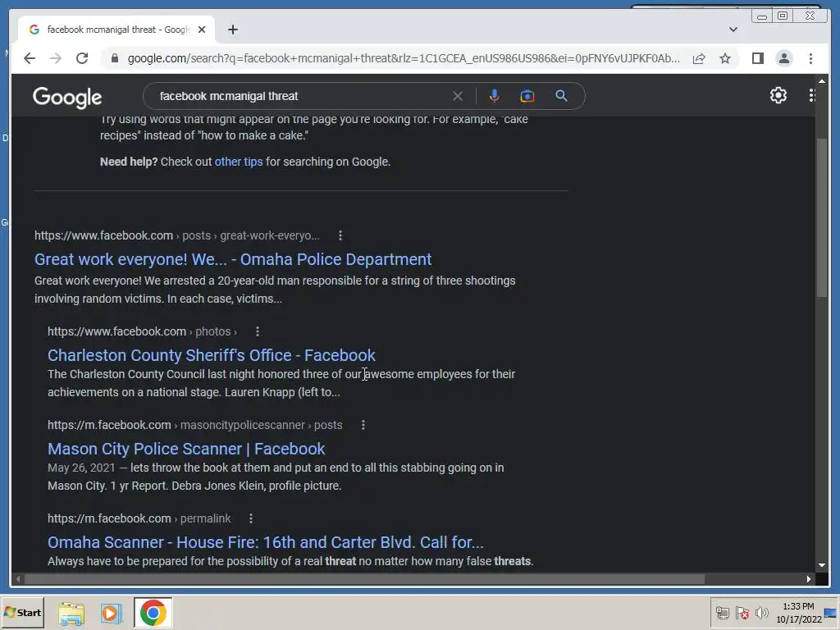Click the browser forward arrow

(56, 58)
